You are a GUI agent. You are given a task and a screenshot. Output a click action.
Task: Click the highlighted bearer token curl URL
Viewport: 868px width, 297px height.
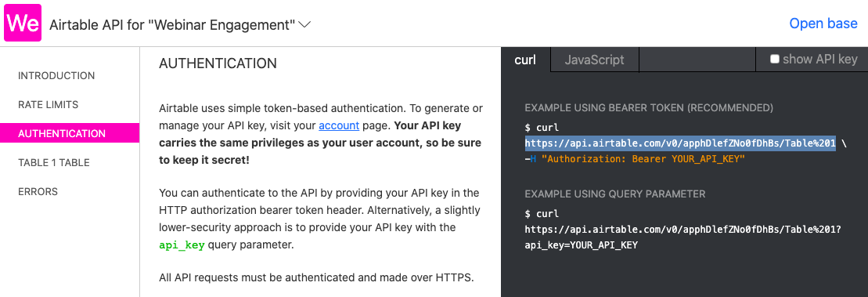[x=680, y=143]
